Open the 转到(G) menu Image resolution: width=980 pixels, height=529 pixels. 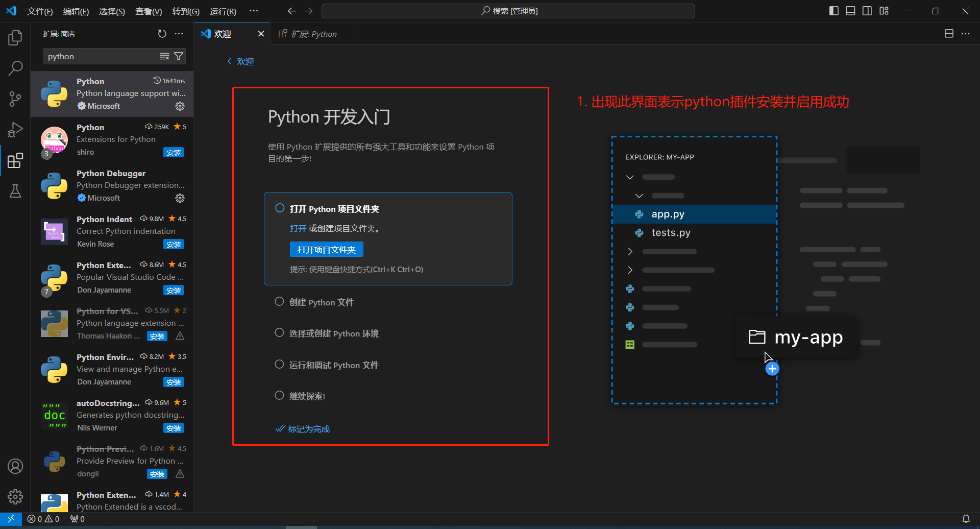(x=186, y=11)
